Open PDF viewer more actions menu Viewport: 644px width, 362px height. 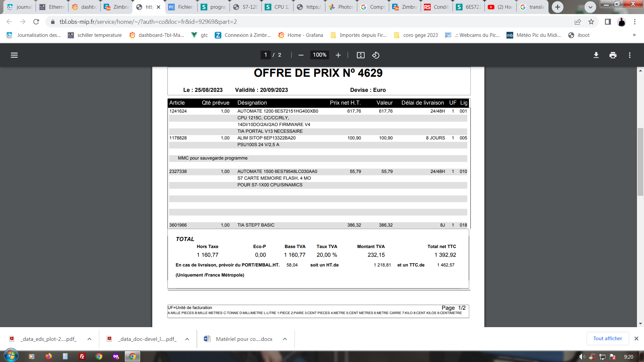coord(630,55)
